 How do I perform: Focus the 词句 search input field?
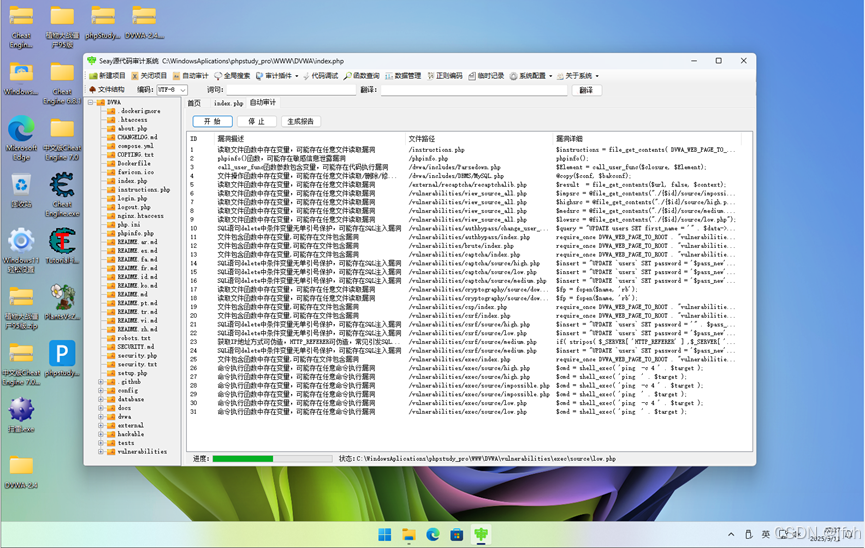tap(291, 89)
